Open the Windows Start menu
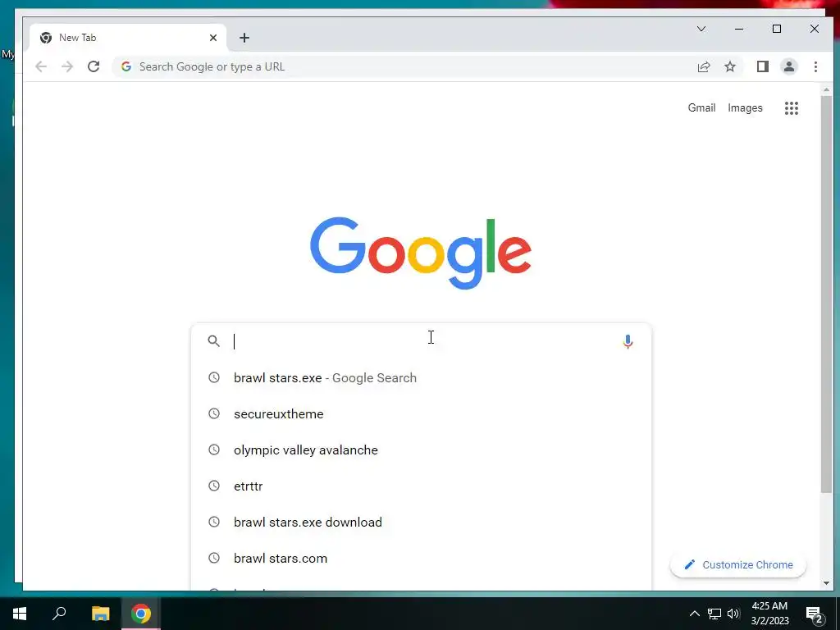The image size is (840, 630). [20, 614]
